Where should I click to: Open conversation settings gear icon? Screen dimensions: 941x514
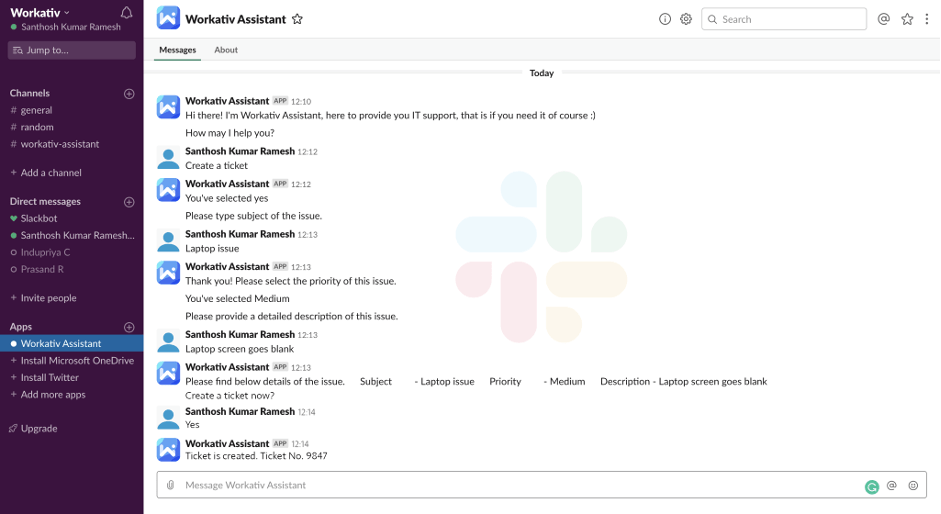click(686, 19)
